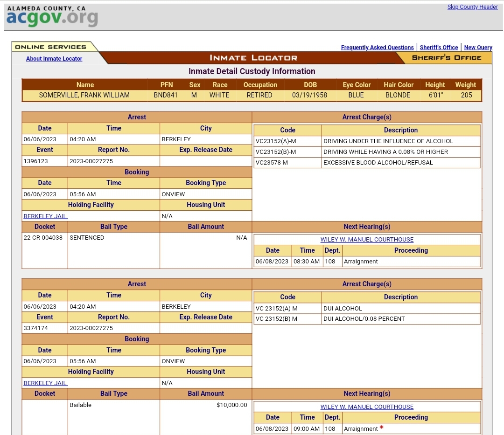Click the race value "WHITE"
The height and width of the screenshot is (435, 504).
219,95
